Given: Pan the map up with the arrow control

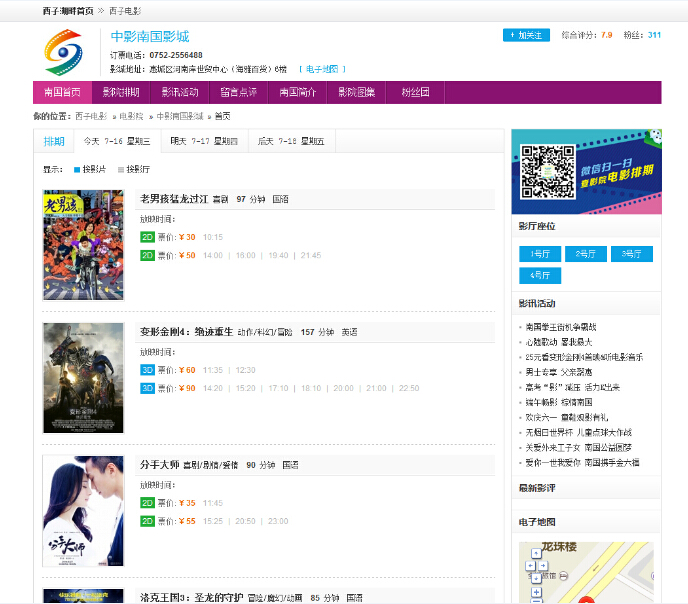Looking at the screenshot, I should 536,554.
